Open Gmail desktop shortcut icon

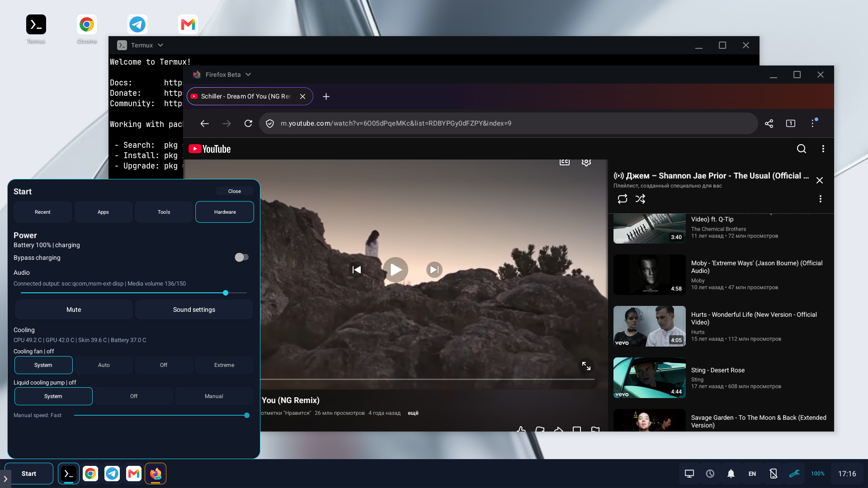pos(188,24)
